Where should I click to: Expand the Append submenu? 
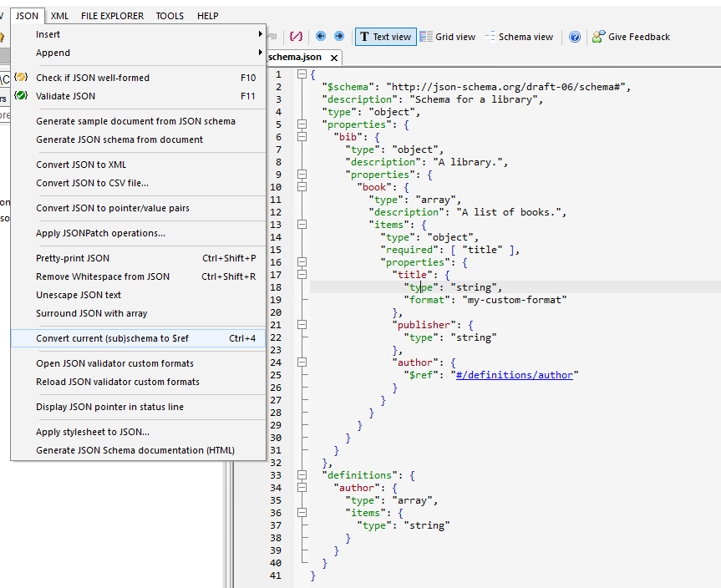[139, 53]
